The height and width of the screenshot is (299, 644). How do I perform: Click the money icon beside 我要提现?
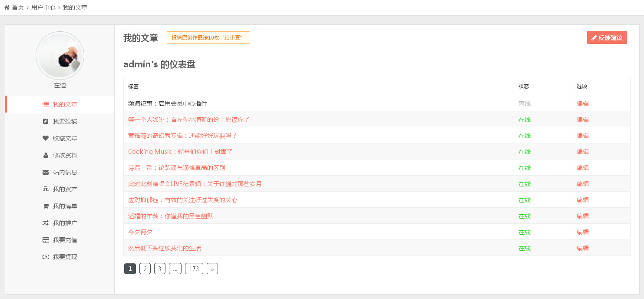click(46, 257)
